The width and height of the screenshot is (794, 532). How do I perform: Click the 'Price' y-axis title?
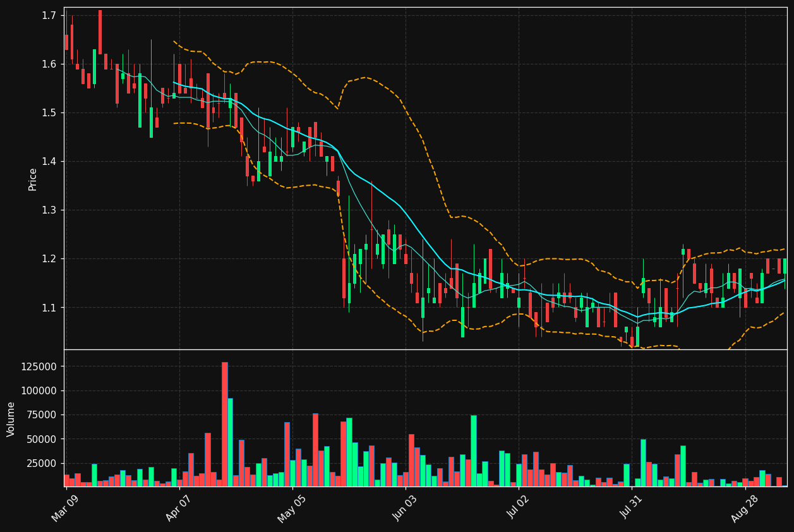pos(33,179)
